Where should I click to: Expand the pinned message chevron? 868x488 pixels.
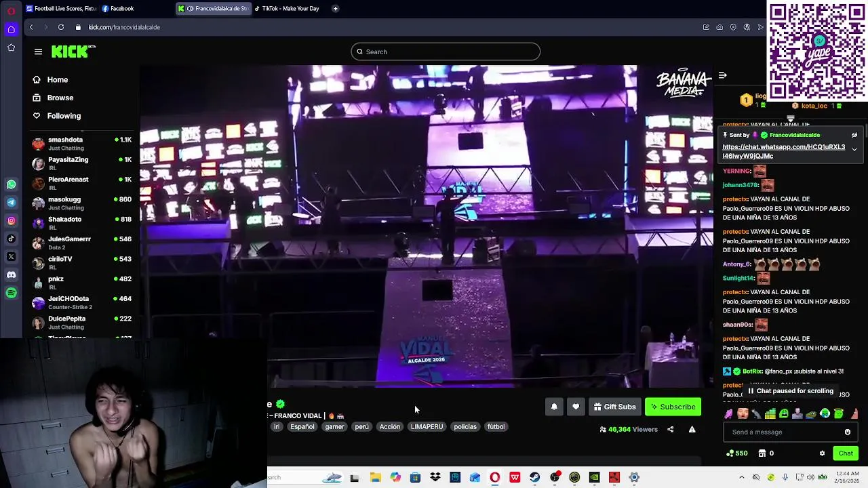click(x=854, y=149)
